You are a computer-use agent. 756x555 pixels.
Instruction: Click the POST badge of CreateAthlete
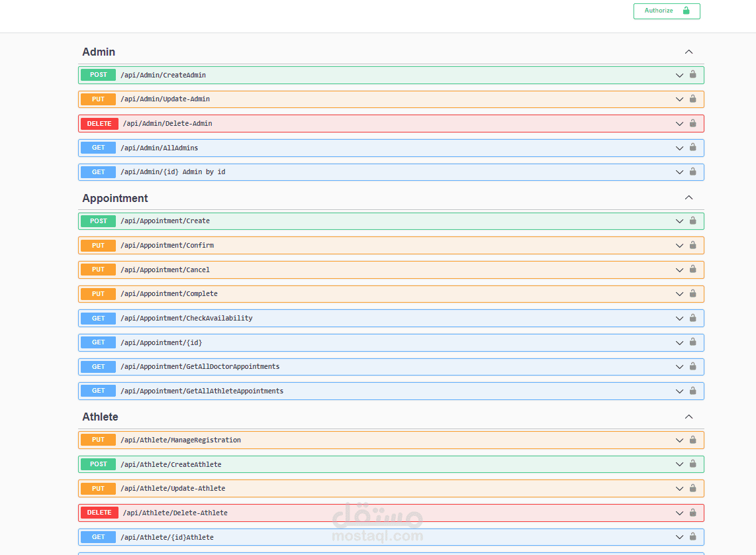(99, 464)
